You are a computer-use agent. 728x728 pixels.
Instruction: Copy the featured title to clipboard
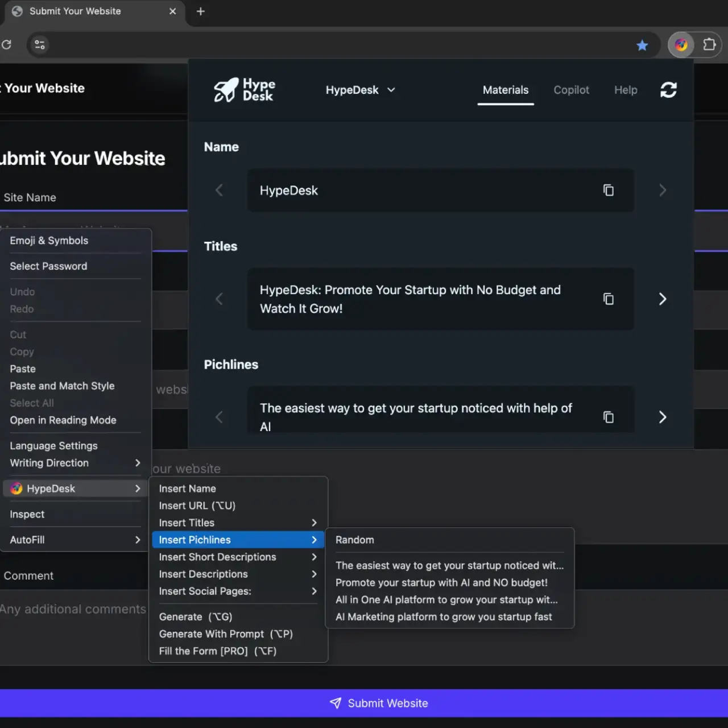point(609,299)
